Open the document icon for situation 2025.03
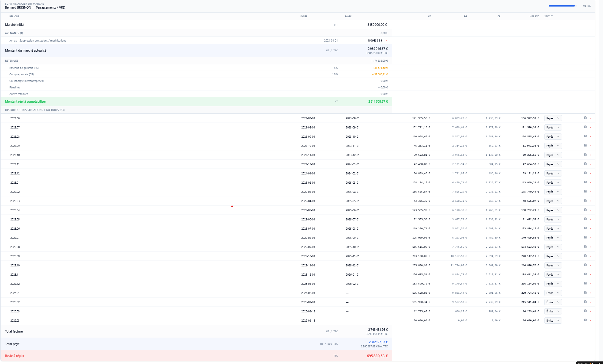 (585, 201)
